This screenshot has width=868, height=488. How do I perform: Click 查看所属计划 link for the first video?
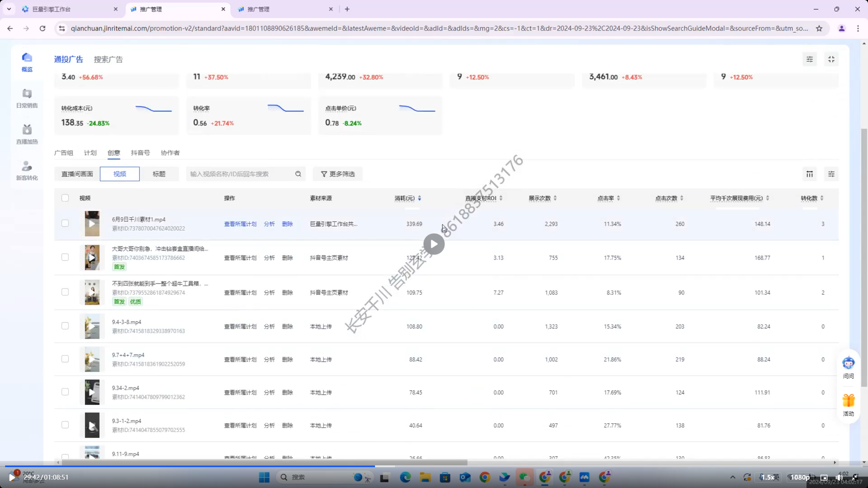pyautogui.click(x=240, y=224)
